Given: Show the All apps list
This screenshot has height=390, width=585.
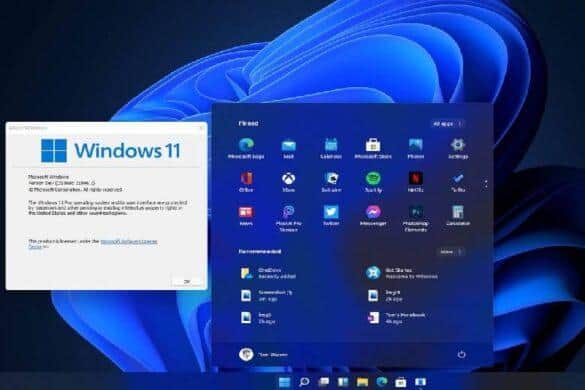Looking at the screenshot, I should (448, 124).
